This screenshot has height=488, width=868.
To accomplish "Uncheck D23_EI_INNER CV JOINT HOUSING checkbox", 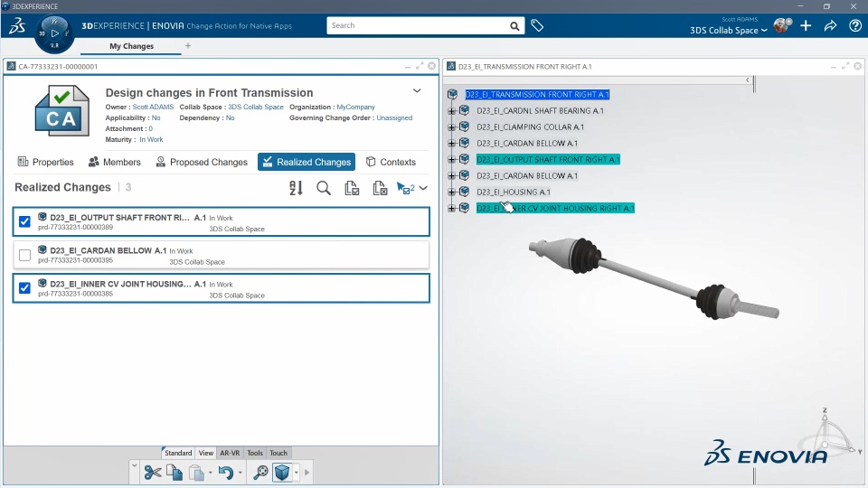I will (24, 288).
